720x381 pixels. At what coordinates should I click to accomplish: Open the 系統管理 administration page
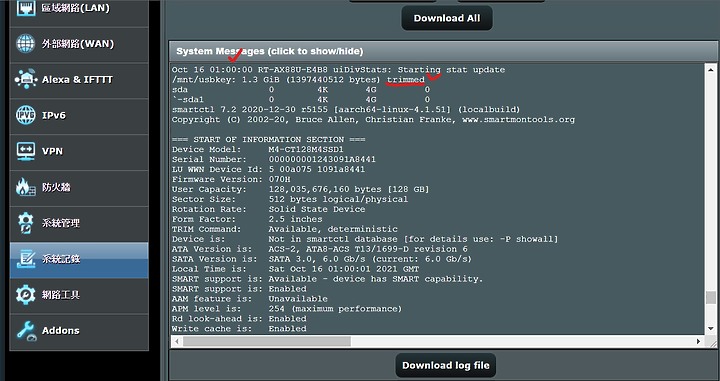[x=79, y=223]
